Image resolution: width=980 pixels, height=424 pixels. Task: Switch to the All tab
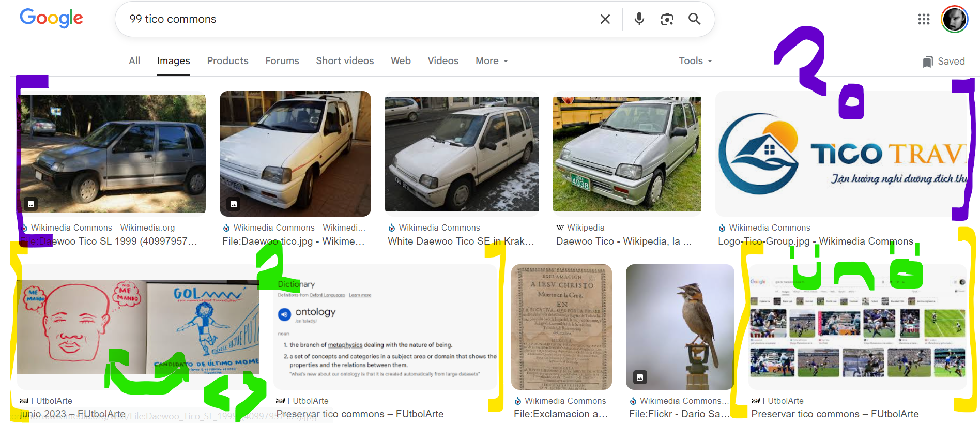[x=134, y=61]
